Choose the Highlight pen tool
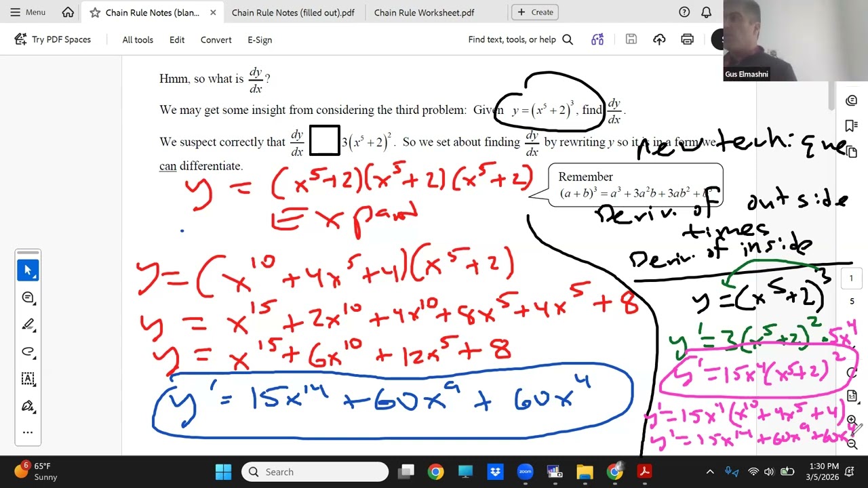Image resolution: width=868 pixels, height=488 pixels. (28, 324)
